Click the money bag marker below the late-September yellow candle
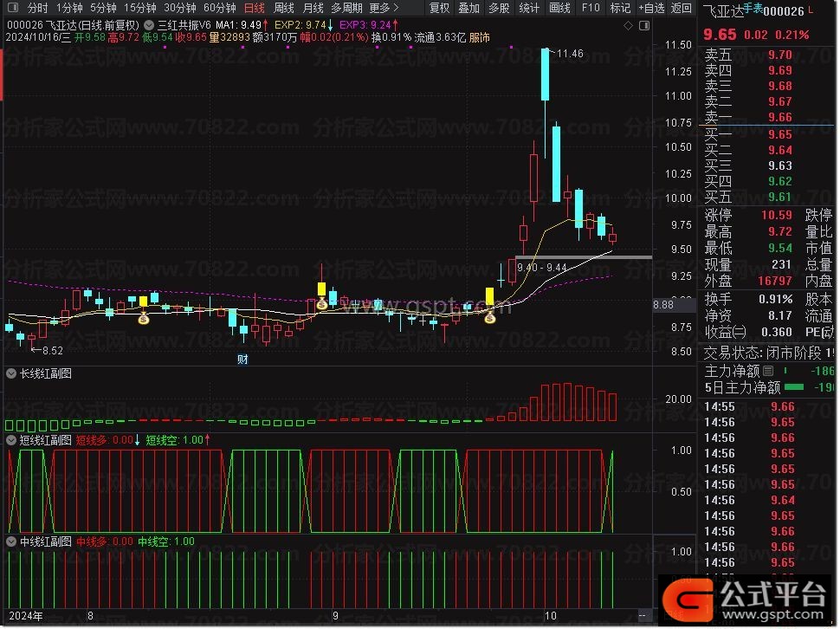The image size is (840, 629). click(x=489, y=318)
